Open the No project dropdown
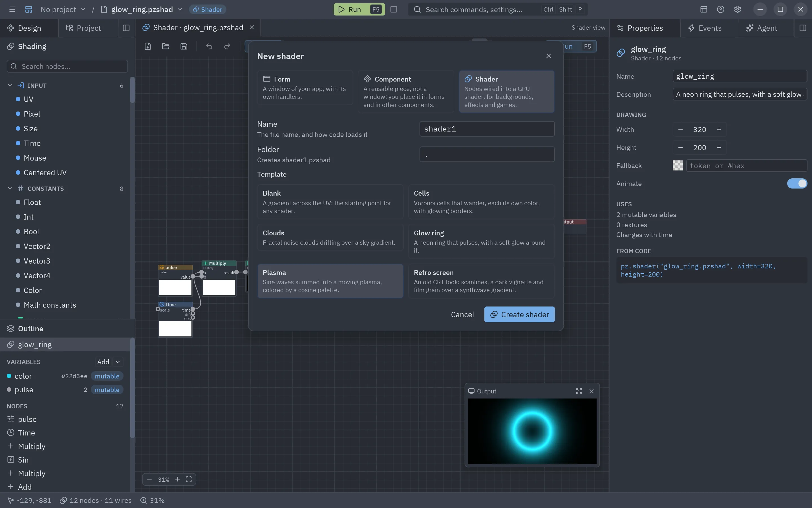812x508 pixels. tap(63, 9)
